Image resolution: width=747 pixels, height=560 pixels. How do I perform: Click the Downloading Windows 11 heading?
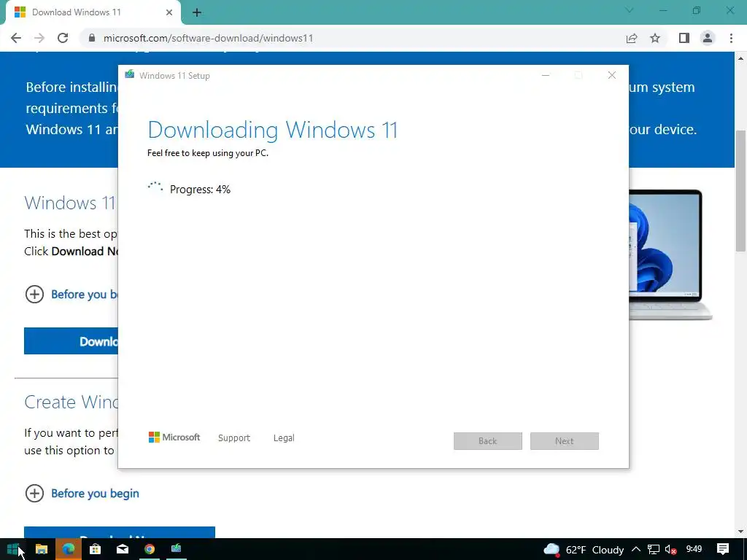point(273,130)
